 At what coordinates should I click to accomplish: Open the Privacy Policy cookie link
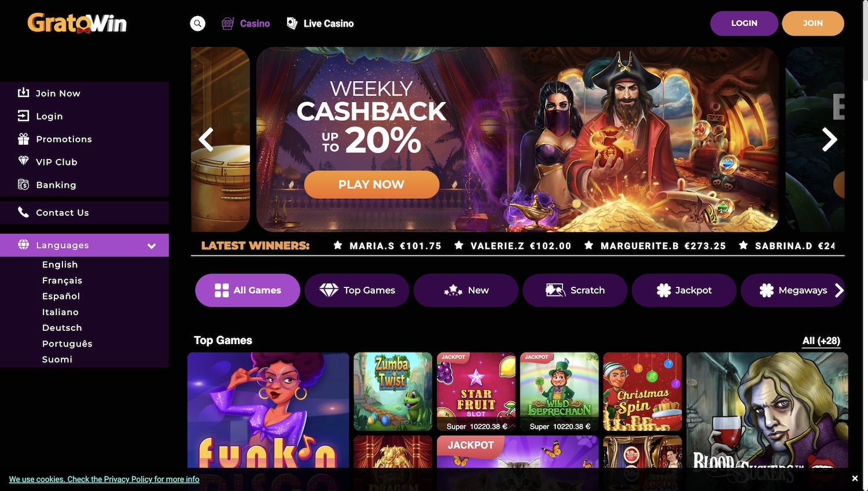point(104,479)
